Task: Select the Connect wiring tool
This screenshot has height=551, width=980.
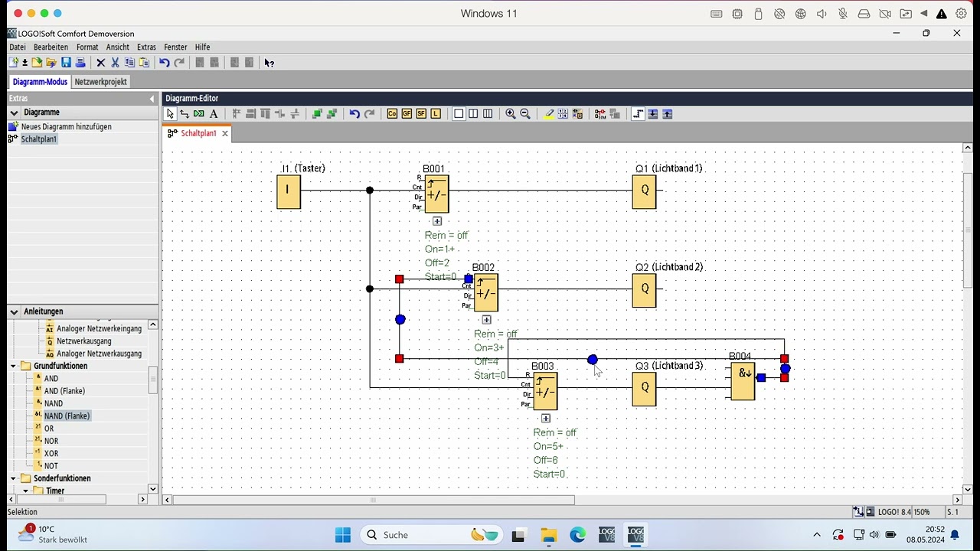Action: (185, 114)
